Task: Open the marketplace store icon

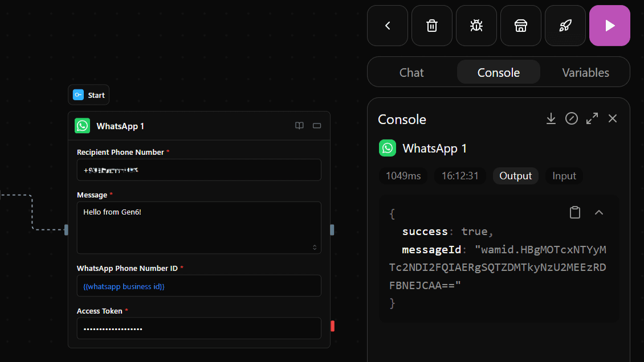Action: point(520,25)
